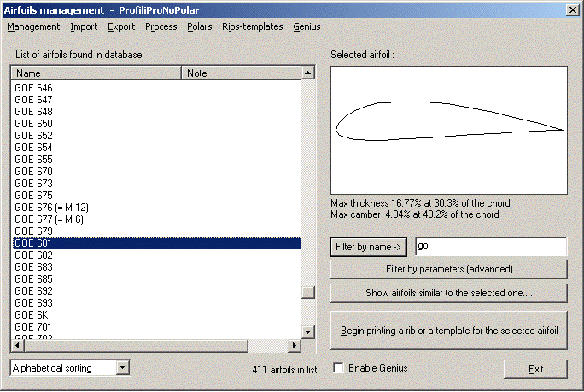The image size is (584, 392).
Task: Click the filter name text field
Action: (490, 247)
